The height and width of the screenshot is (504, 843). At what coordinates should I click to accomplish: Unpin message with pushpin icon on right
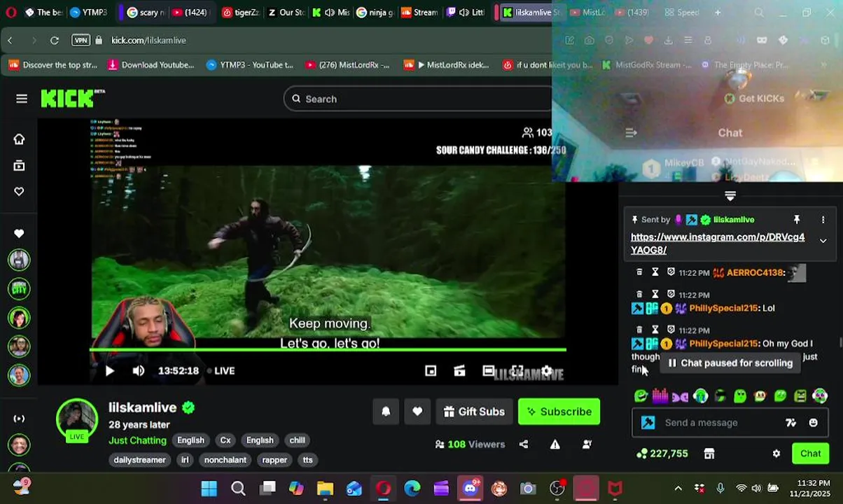pos(796,220)
